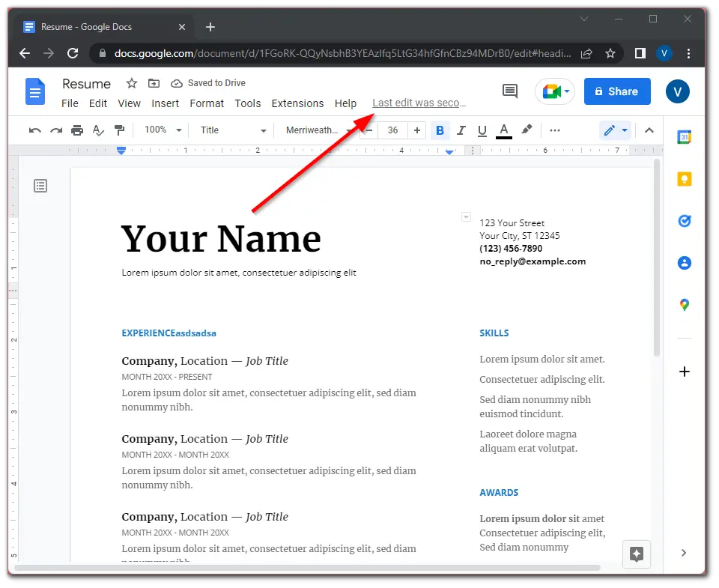The height and width of the screenshot is (588, 719).
Task: Switch to the Extensions menu
Action: [297, 103]
